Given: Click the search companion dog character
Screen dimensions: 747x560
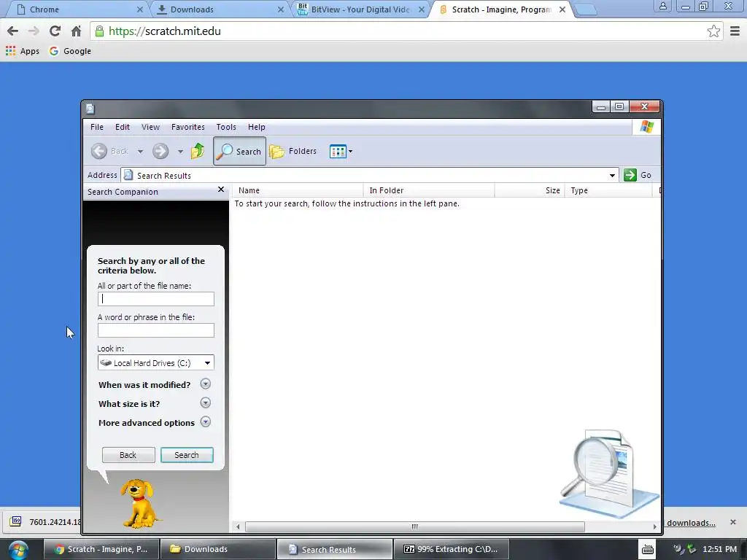Looking at the screenshot, I should tap(138, 503).
